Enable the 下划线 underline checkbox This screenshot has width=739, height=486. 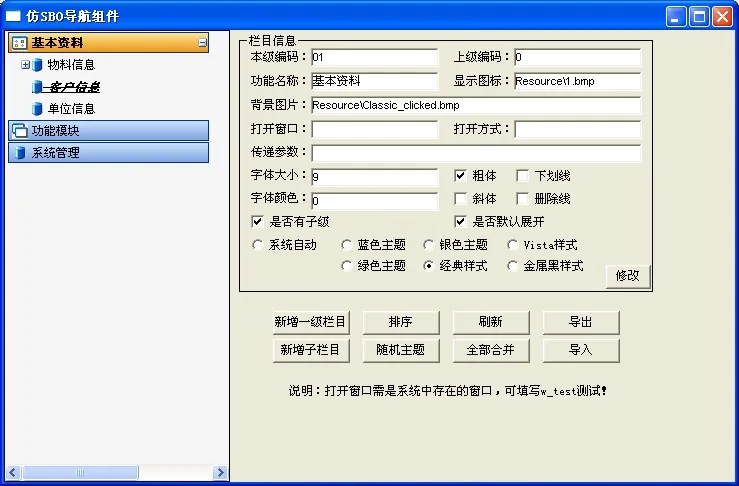click(x=522, y=176)
